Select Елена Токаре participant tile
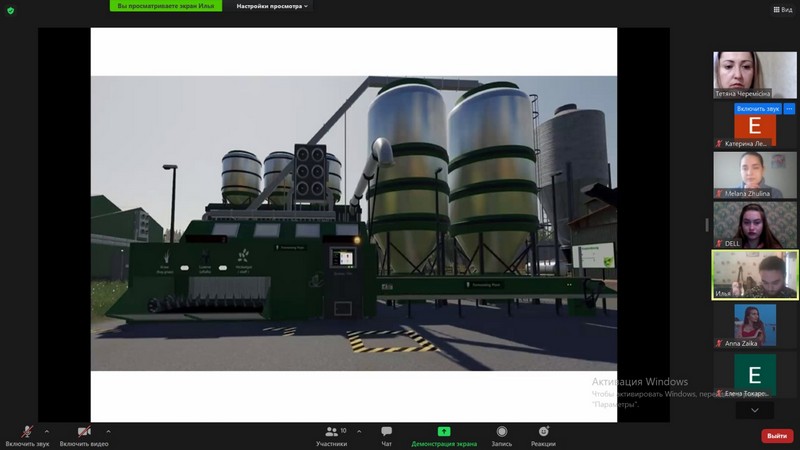This screenshot has width=800, height=450. click(755, 375)
